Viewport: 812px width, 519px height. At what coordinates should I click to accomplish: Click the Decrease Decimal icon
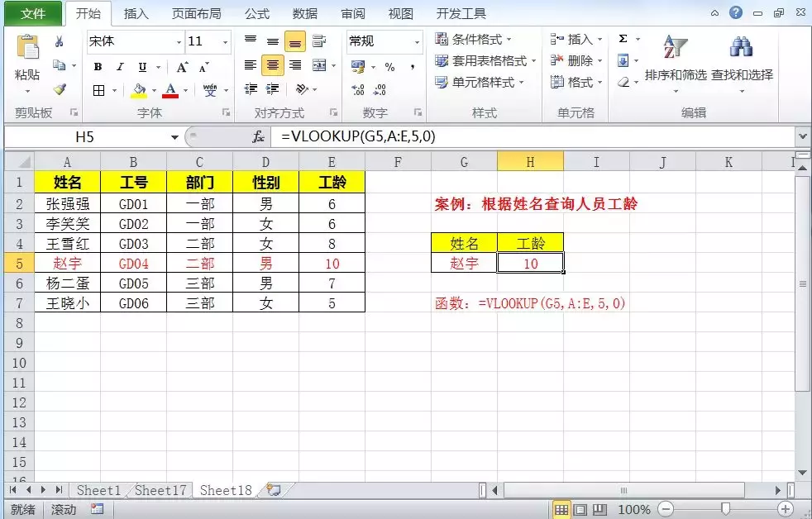(380, 90)
